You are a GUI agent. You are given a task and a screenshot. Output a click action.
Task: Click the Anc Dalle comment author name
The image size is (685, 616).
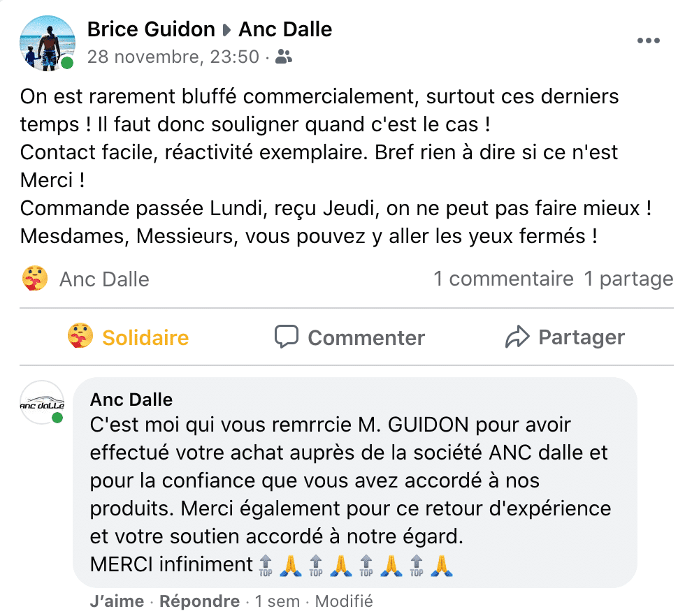coord(131,399)
